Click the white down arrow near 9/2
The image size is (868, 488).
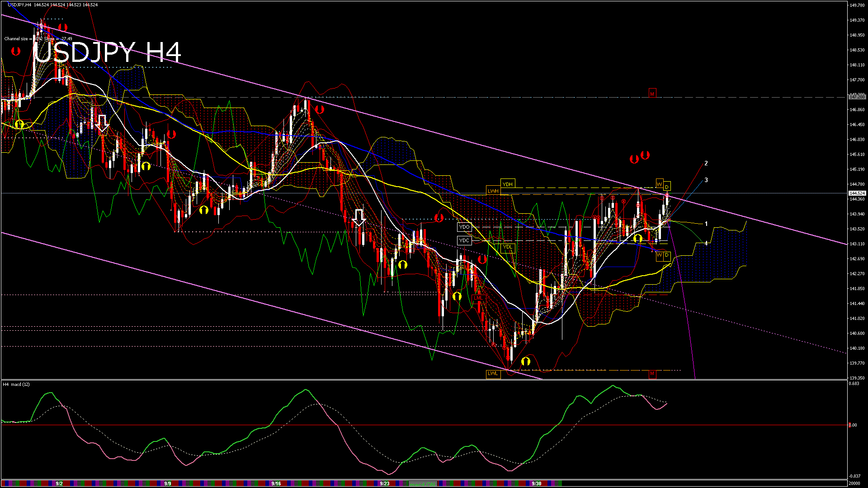click(102, 123)
